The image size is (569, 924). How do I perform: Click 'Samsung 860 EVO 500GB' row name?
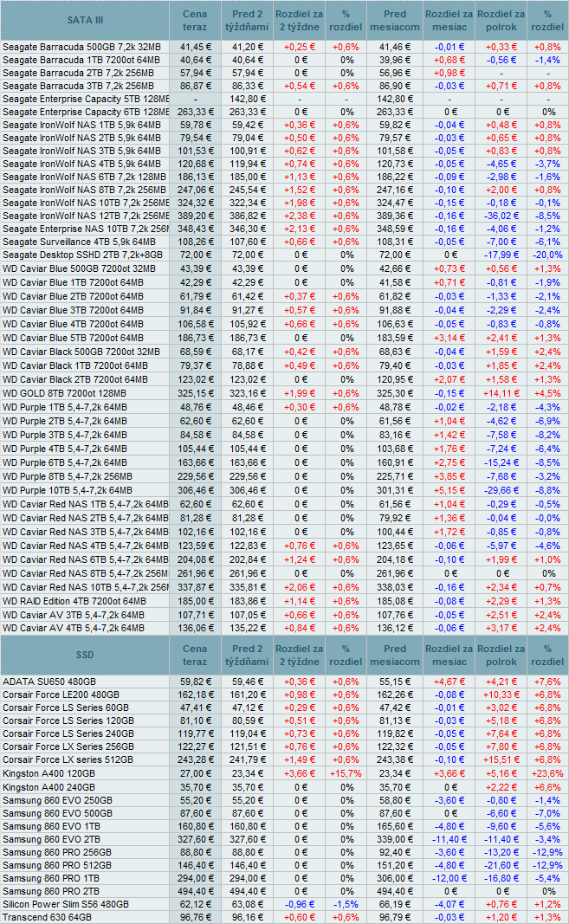[57, 813]
